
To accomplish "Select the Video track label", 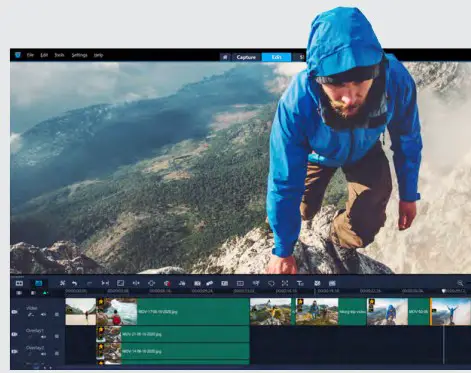I will [32, 308].
